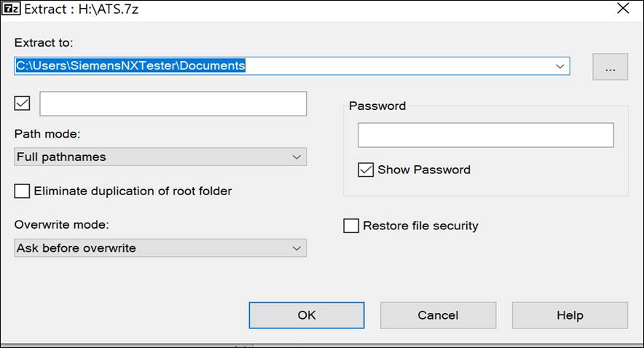The height and width of the screenshot is (348, 644).
Task: Close the Extract dialog window
Action: [623, 9]
